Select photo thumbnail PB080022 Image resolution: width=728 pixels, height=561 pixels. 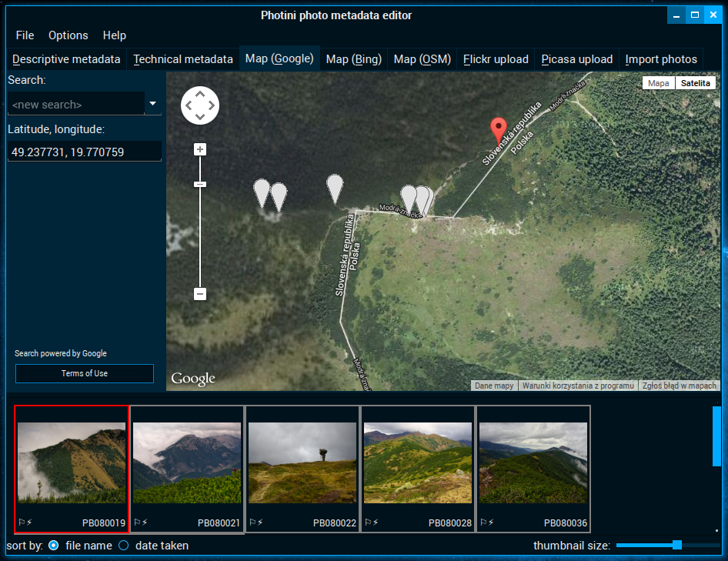(302, 469)
